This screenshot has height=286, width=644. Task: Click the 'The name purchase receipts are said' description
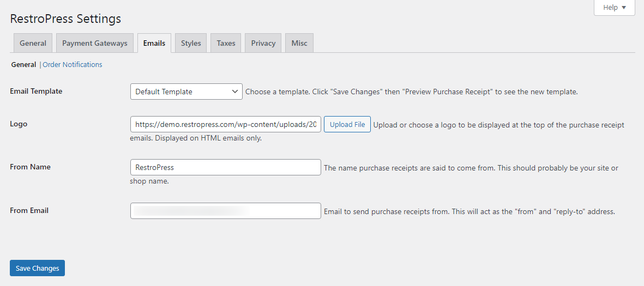374,174
